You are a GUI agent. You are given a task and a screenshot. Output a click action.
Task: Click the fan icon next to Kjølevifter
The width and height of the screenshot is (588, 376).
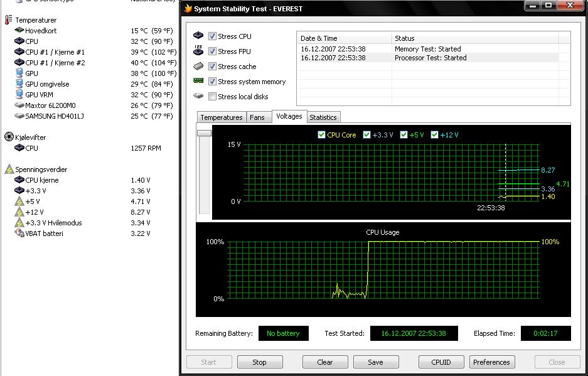click(x=9, y=137)
